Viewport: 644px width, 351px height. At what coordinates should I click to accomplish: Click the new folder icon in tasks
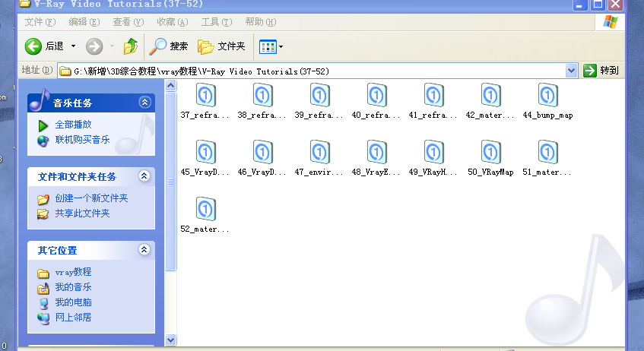43,199
